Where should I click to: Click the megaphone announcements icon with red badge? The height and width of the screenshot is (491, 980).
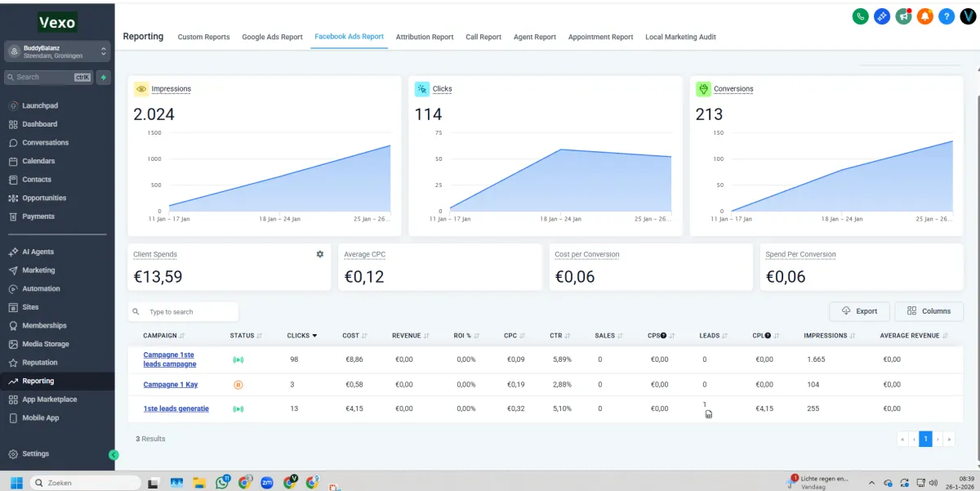click(903, 16)
